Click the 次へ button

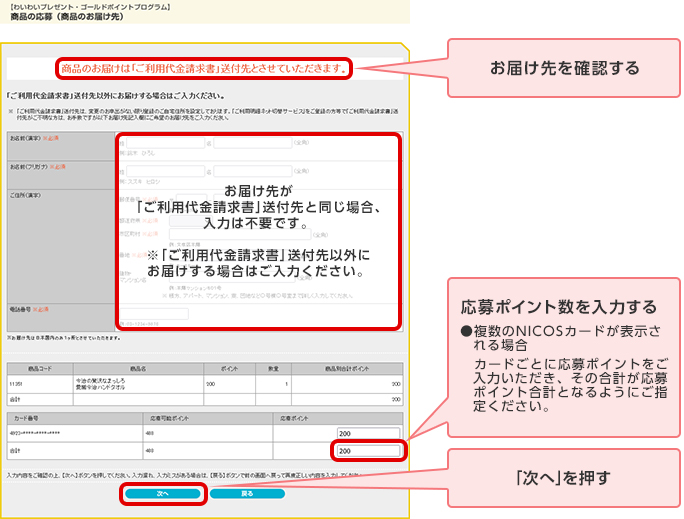coord(163,493)
